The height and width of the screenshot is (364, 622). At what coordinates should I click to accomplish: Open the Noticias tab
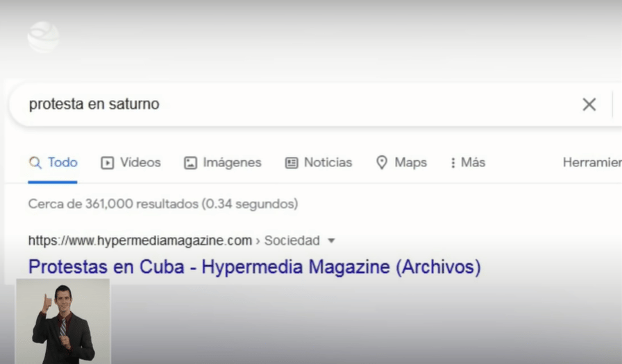click(319, 163)
